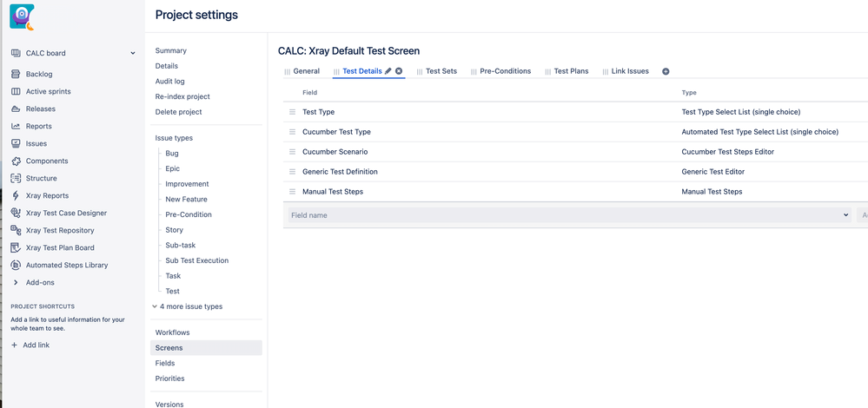Viewport: 868px width, 408px height.
Task: Click the Xray Test Case Designer icon
Action: [x=16, y=213]
